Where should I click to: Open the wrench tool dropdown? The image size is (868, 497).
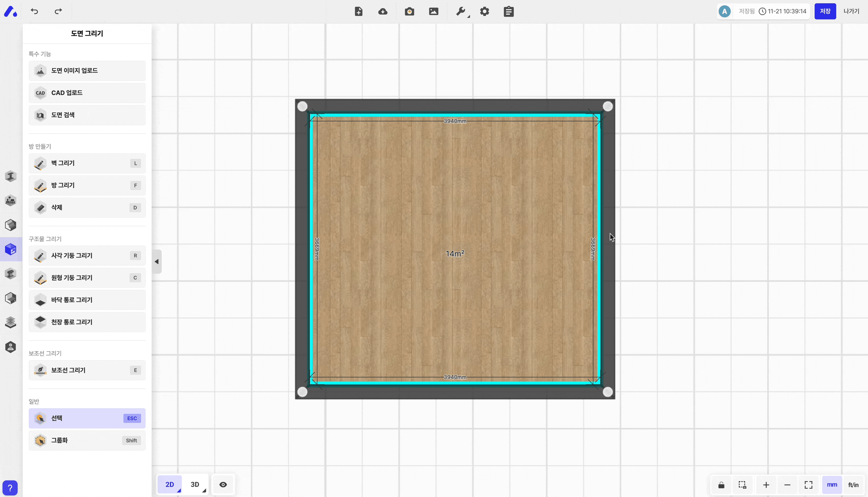[461, 12]
